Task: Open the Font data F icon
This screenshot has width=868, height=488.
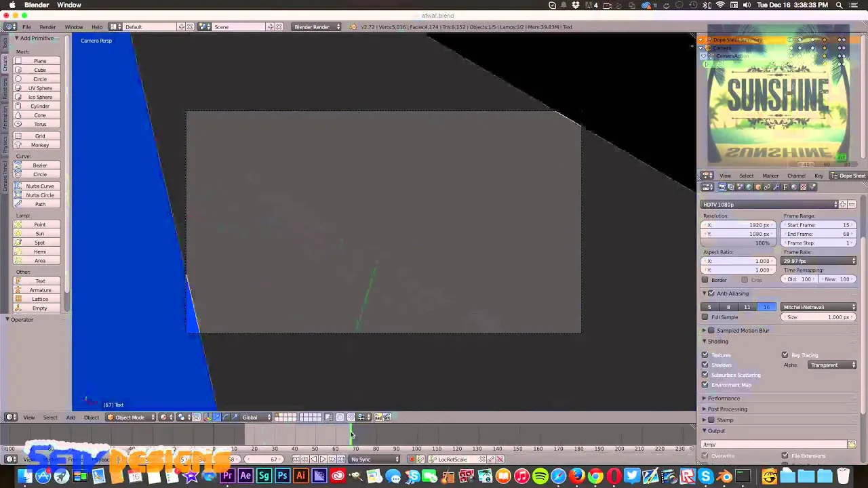Action: click(785, 187)
